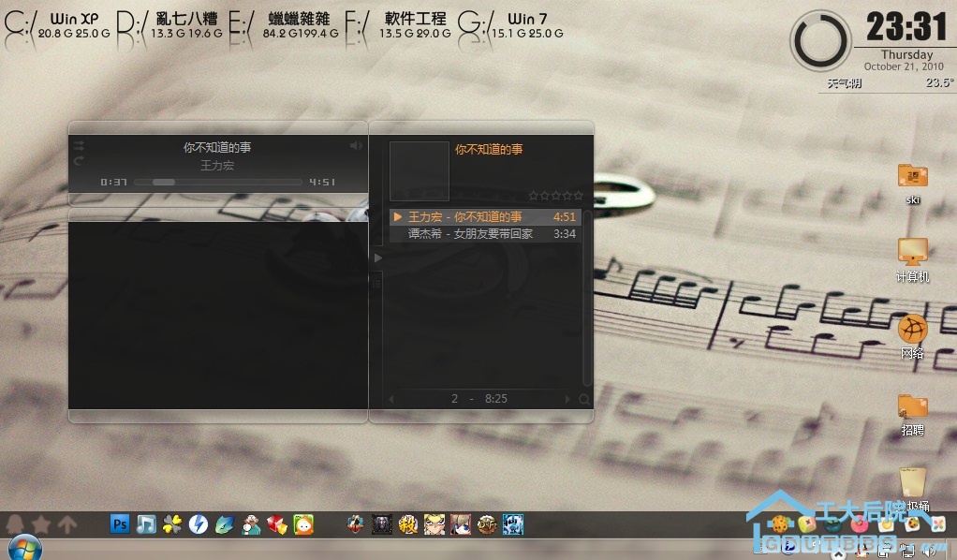
Task: Launch the iTunes music icon on the dock
Action: 145,524
